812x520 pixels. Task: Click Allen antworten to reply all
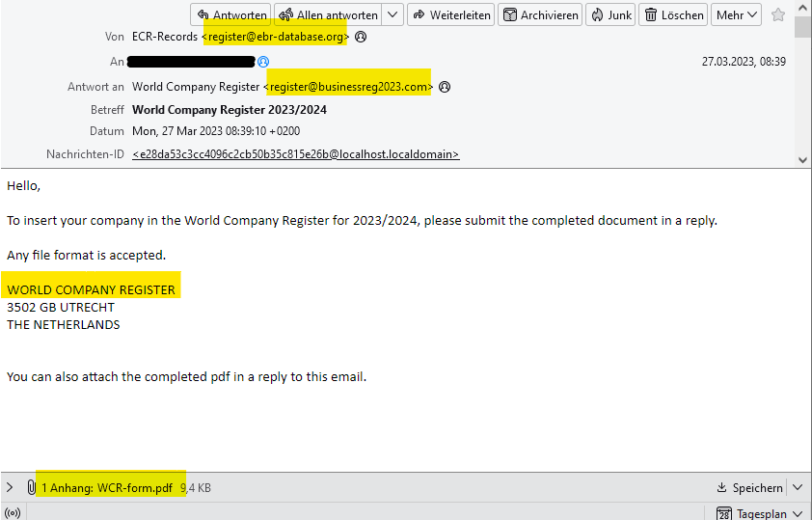327,14
